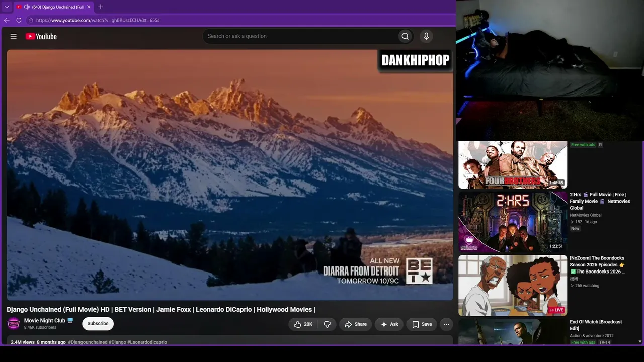Open The Boondocks live stream thumbnail

513,286
